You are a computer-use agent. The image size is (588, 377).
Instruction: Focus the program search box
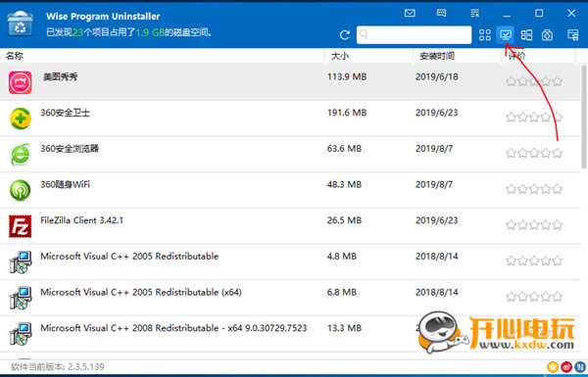pyautogui.click(x=414, y=35)
